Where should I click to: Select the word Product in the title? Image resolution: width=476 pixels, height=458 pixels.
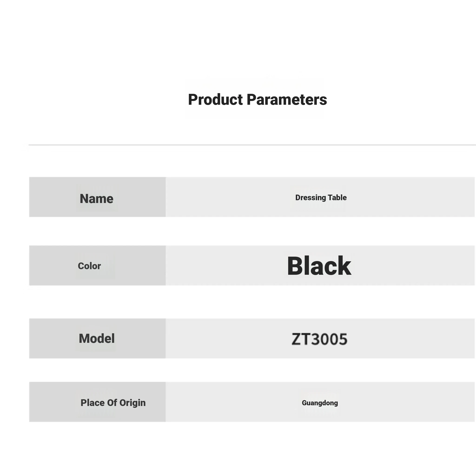click(x=215, y=100)
